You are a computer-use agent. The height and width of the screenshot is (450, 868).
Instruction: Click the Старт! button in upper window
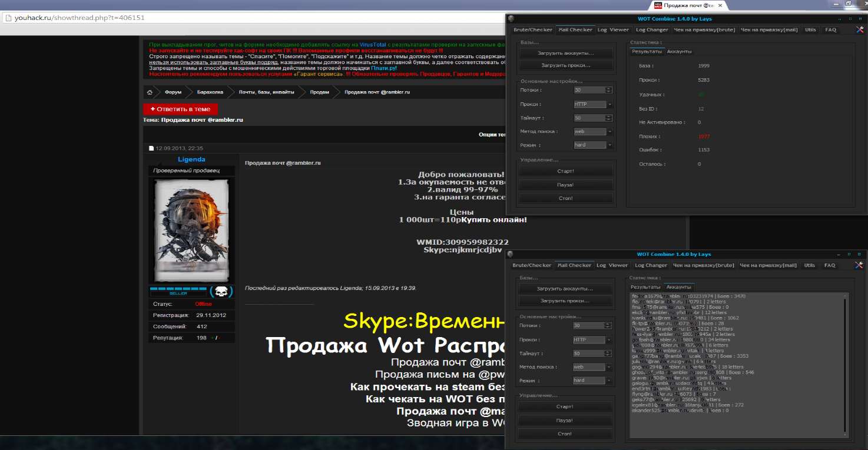click(x=566, y=171)
